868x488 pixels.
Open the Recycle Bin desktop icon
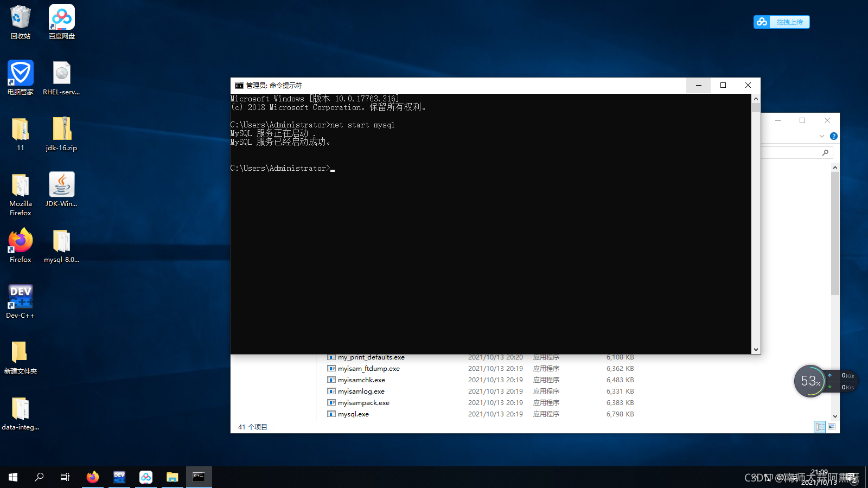click(x=21, y=22)
